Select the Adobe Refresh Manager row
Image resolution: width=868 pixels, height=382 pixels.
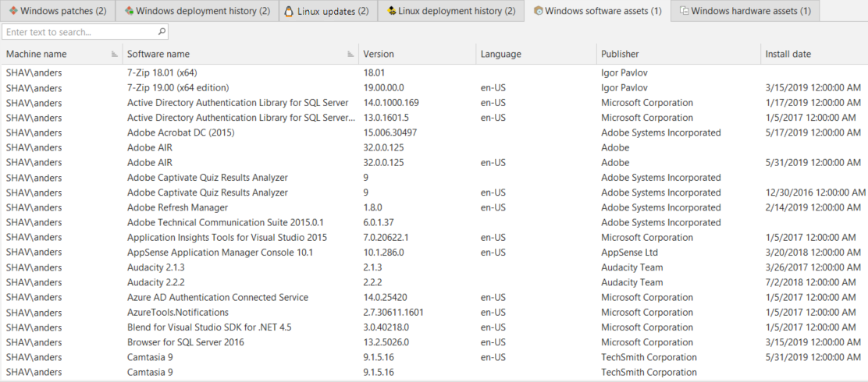434,207
